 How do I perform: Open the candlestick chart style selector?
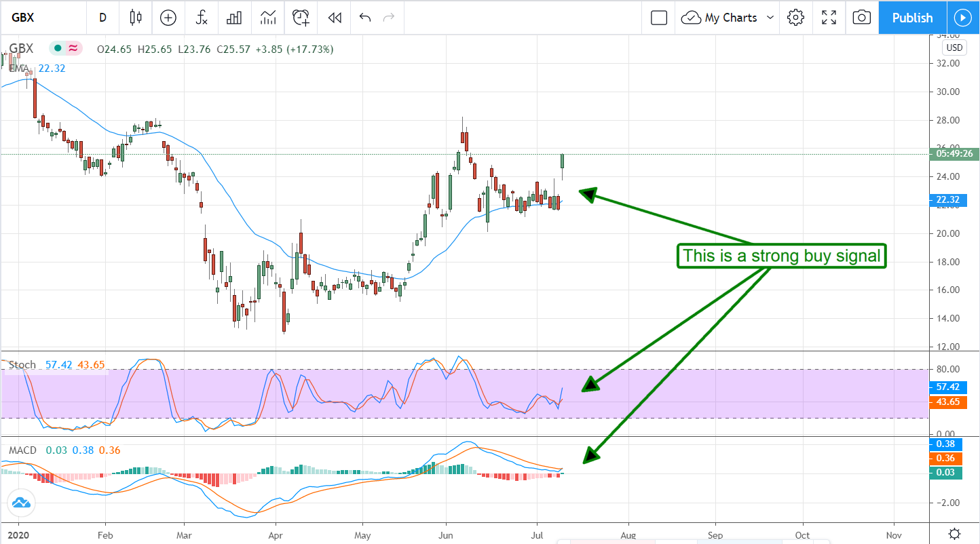click(x=136, y=18)
